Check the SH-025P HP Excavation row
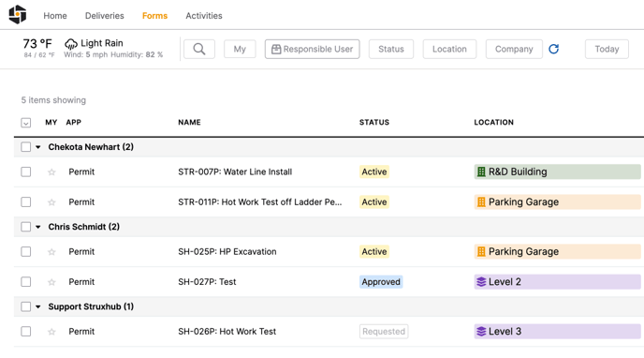The image size is (644, 358). tap(26, 251)
